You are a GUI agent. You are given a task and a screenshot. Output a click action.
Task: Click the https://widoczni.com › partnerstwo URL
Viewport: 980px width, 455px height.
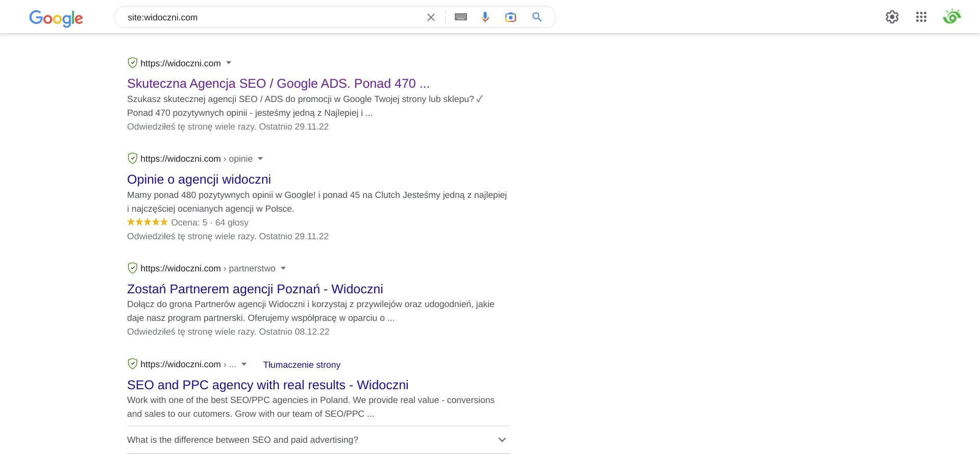tap(208, 268)
